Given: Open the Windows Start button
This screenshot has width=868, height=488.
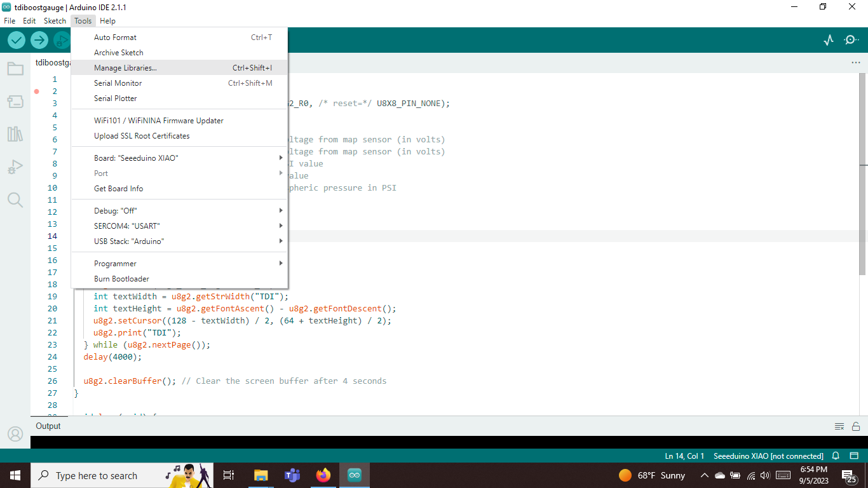Looking at the screenshot, I should tap(15, 475).
